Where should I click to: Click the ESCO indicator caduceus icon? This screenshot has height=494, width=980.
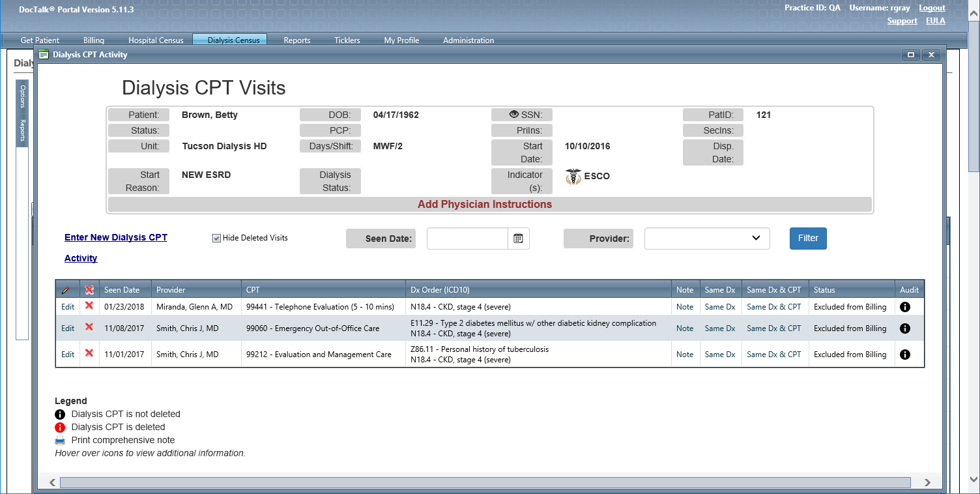pos(573,177)
